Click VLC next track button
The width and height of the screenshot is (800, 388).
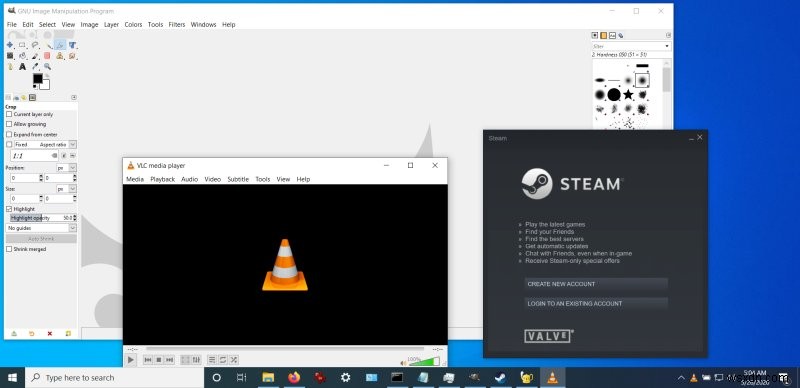169,360
